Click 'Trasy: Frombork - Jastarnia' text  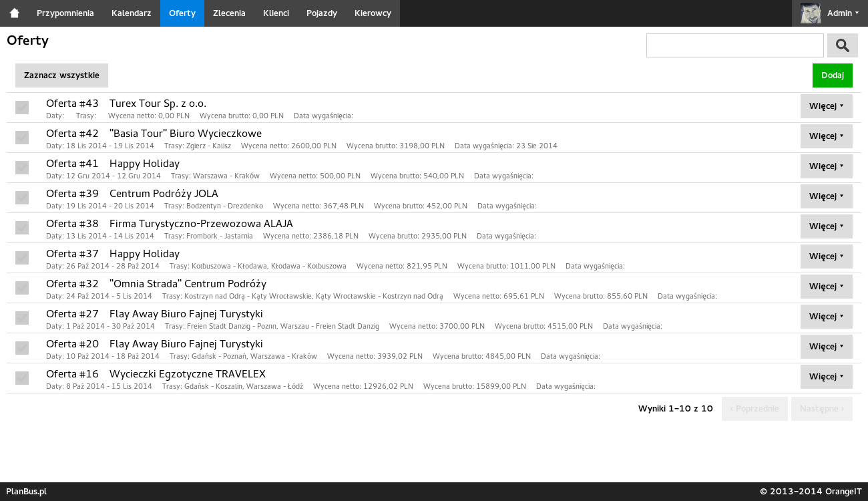208,236
